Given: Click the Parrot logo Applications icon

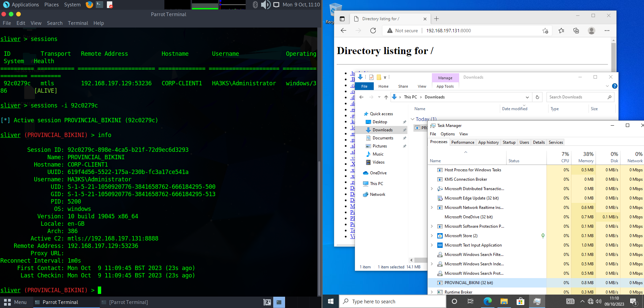Looking at the screenshot, I should pyautogui.click(x=6, y=5).
